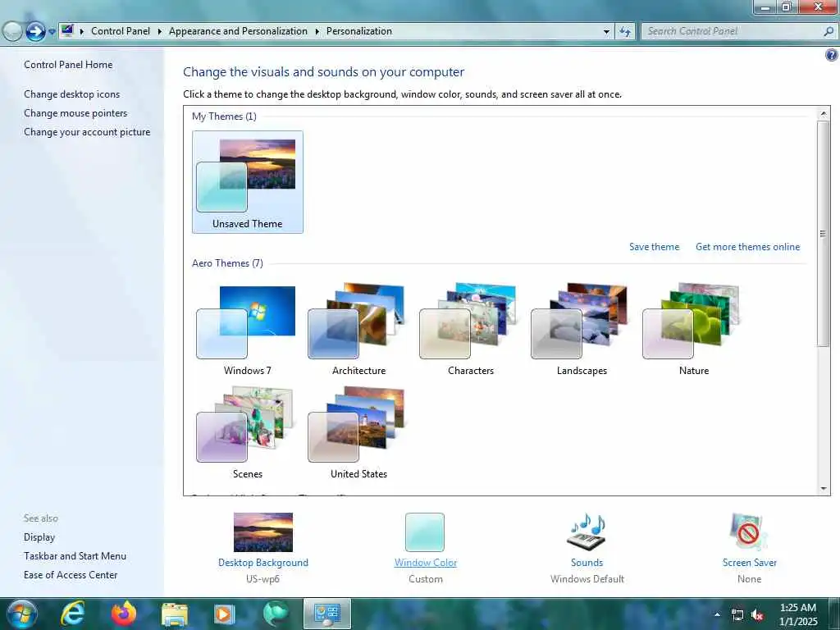The image size is (840, 630).
Task: Open Change desktop icons
Action: click(x=72, y=94)
